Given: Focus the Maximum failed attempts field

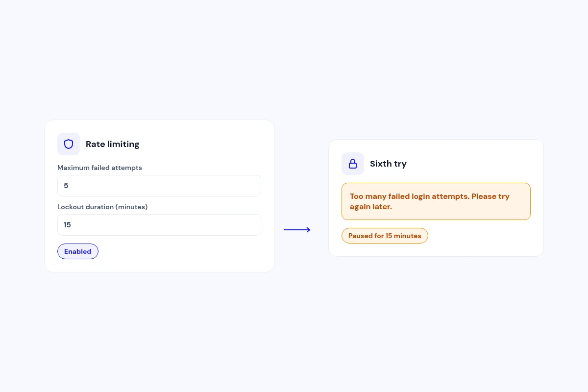Looking at the screenshot, I should pyautogui.click(x=159, y=186).
